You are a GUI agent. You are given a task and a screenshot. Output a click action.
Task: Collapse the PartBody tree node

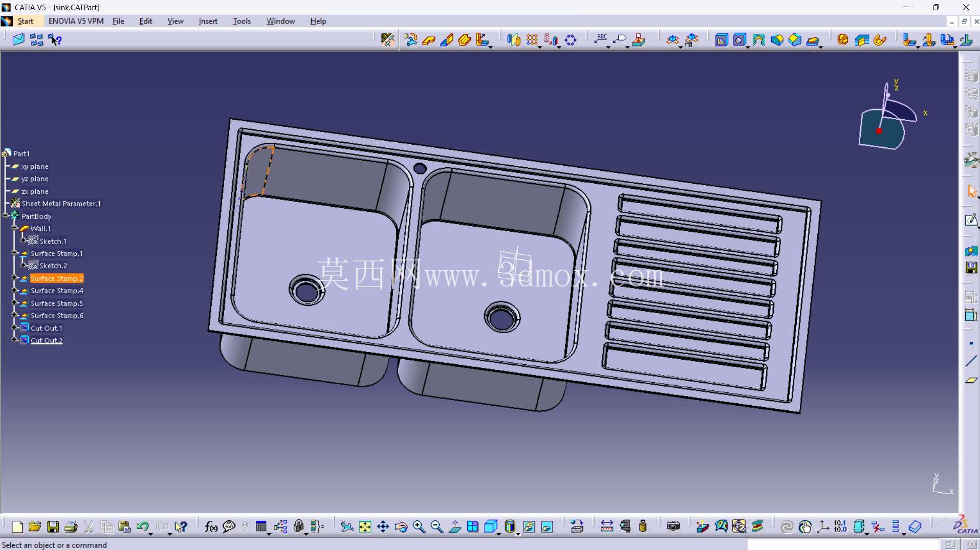tap(6, 216)
